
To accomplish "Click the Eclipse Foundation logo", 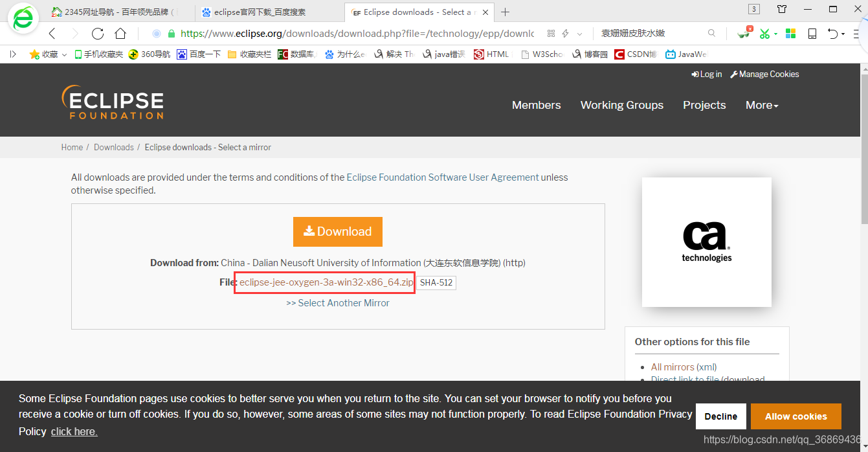I will point(113,102).
